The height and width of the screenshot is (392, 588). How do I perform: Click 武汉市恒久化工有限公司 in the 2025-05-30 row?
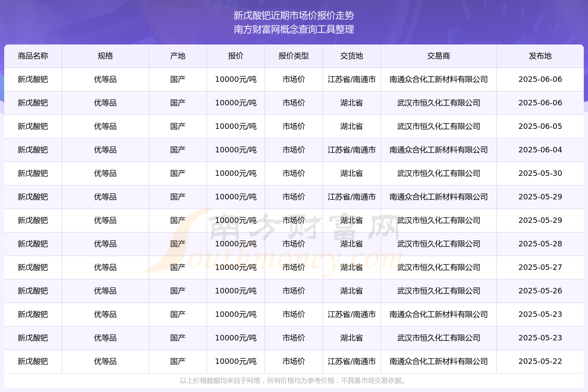tap(438, 173)
